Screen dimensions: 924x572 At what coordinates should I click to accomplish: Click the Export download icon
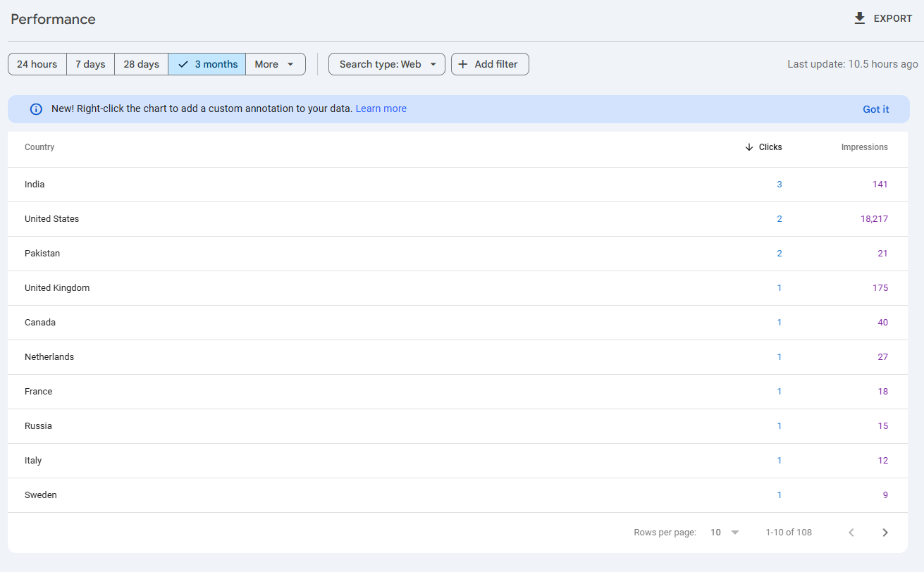pyautogui.click(x=859, y=18)
